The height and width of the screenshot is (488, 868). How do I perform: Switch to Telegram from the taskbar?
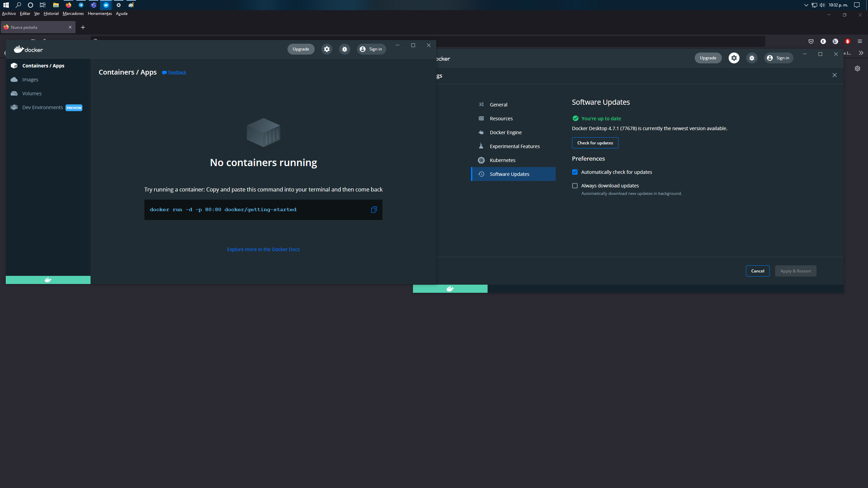[x=81, y=5]
